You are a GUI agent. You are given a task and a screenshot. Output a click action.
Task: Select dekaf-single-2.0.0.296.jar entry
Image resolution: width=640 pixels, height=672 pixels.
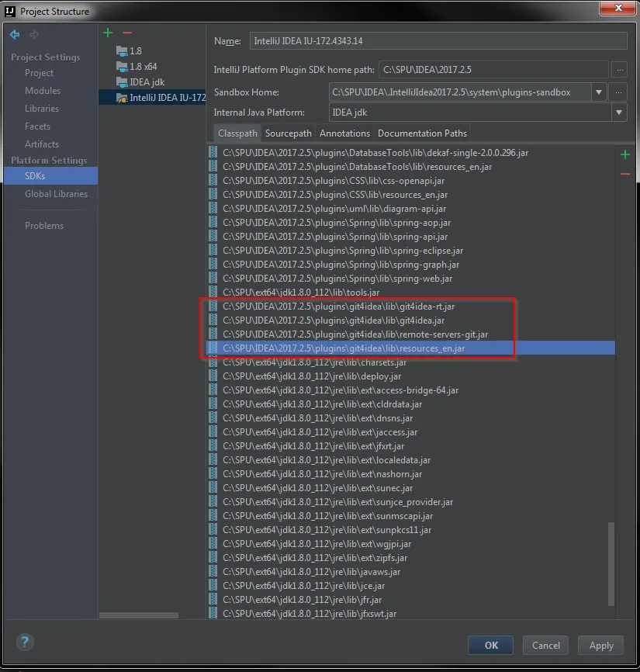click(411, 153)
